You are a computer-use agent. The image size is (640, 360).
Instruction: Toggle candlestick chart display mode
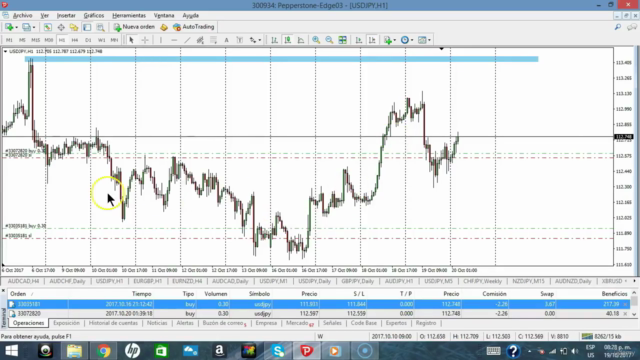[288, 40]
